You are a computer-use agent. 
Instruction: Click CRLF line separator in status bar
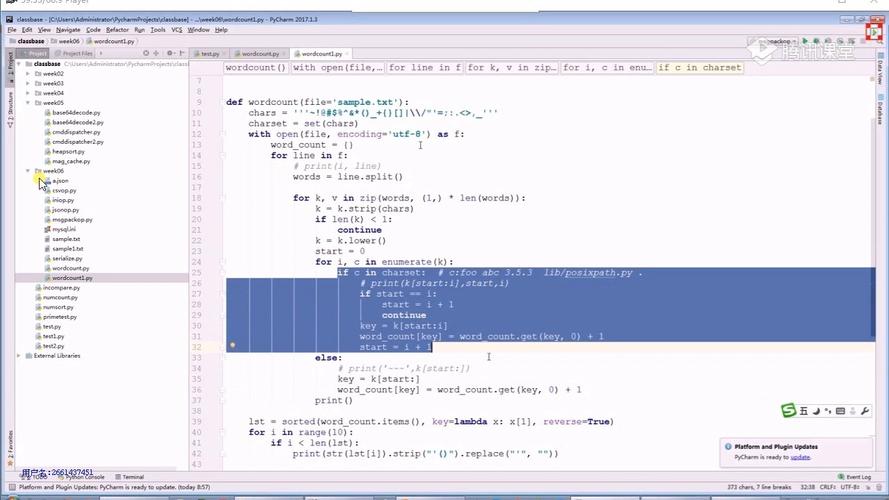[827, 487]
